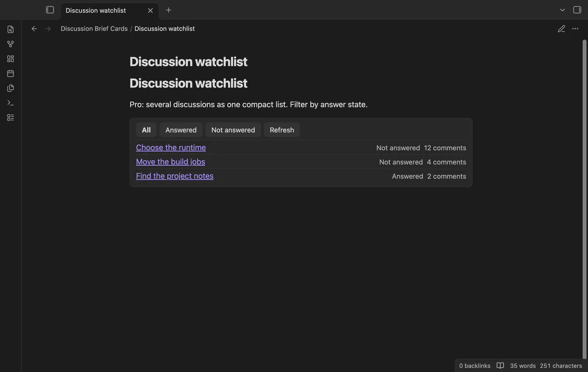
Task: Open Choose the runtime discussion link
Action: coord(171,147)
